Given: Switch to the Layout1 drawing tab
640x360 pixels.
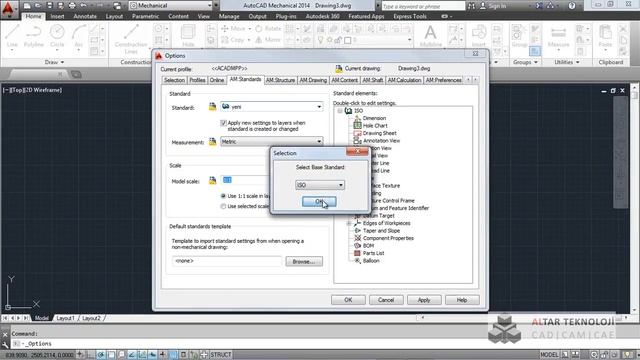Looking at the screenshot, I should 65,318.
